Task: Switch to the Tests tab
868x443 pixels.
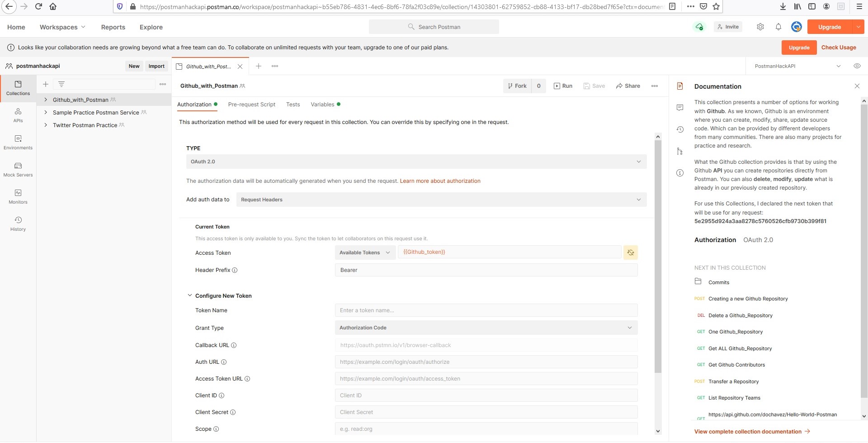Action: pos(293,105)
